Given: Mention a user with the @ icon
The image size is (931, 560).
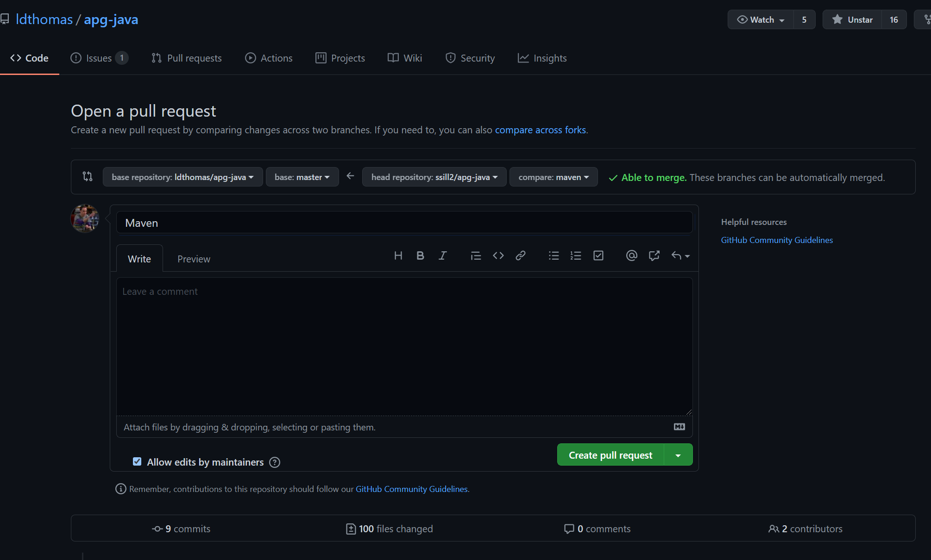Looking at the screenshot, I should coord(632,256).
